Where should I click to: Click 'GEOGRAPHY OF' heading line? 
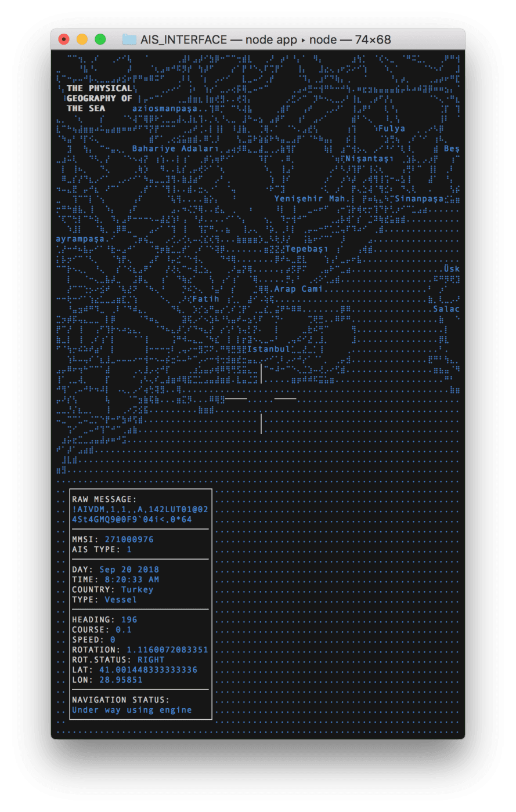pos(99,98)
